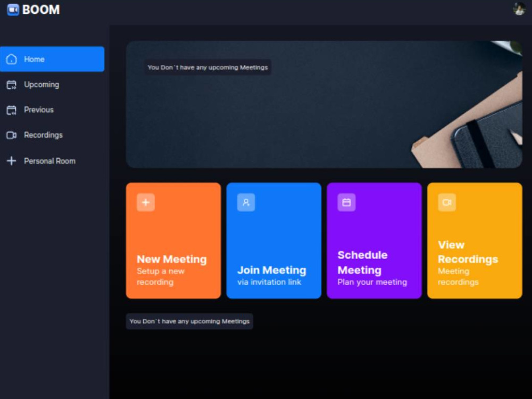The width and height of the screenshot is (532, 399).
Task: Open the View Recordings yellow card
Action: 475,240
